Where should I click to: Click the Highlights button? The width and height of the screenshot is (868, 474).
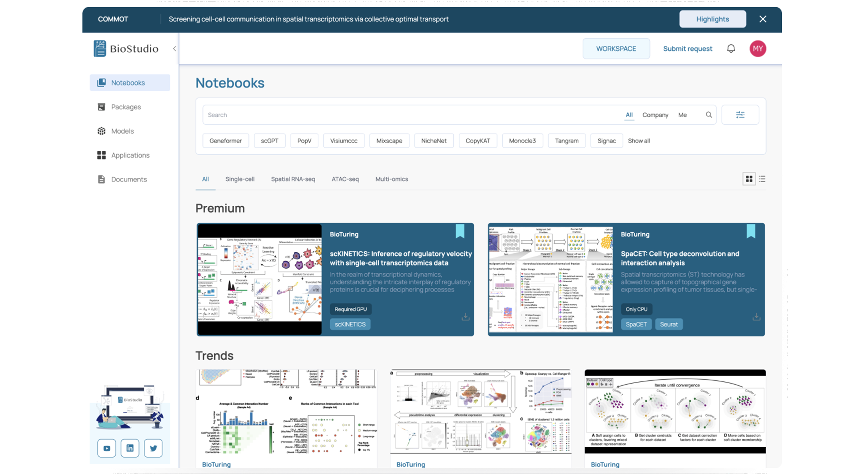point(712,19)
